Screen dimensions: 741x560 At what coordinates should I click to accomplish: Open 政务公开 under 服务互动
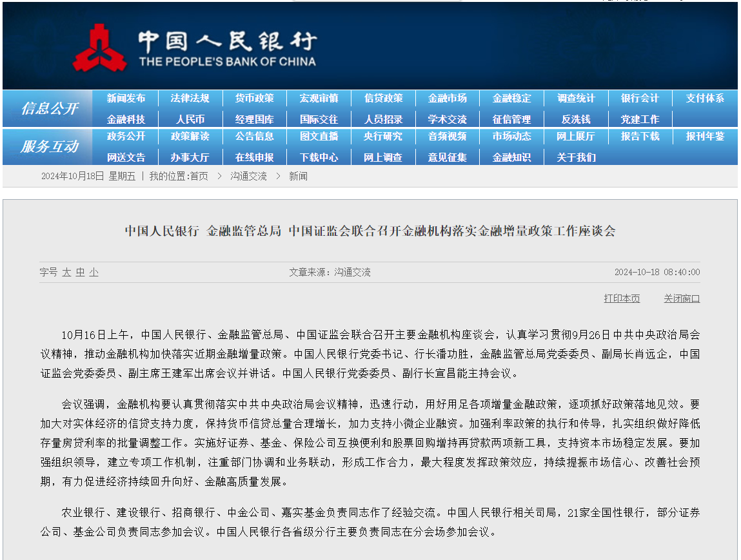(x=126, y=137)
